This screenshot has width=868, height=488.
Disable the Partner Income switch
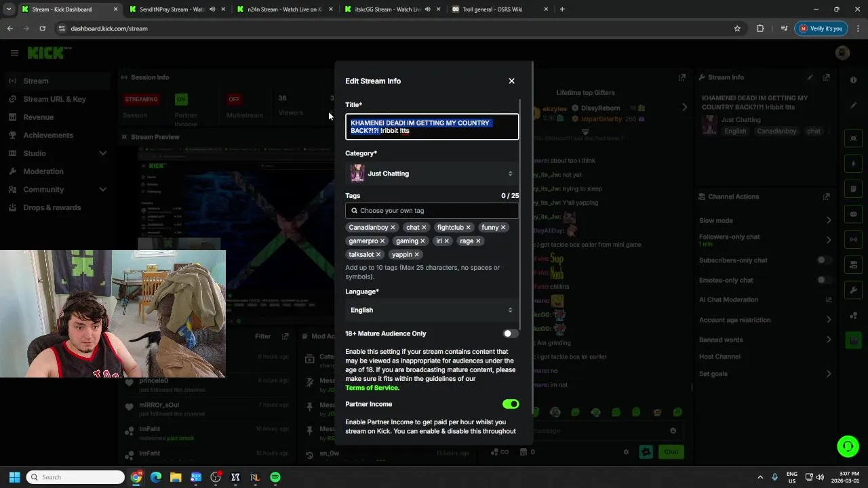point(511,404)
